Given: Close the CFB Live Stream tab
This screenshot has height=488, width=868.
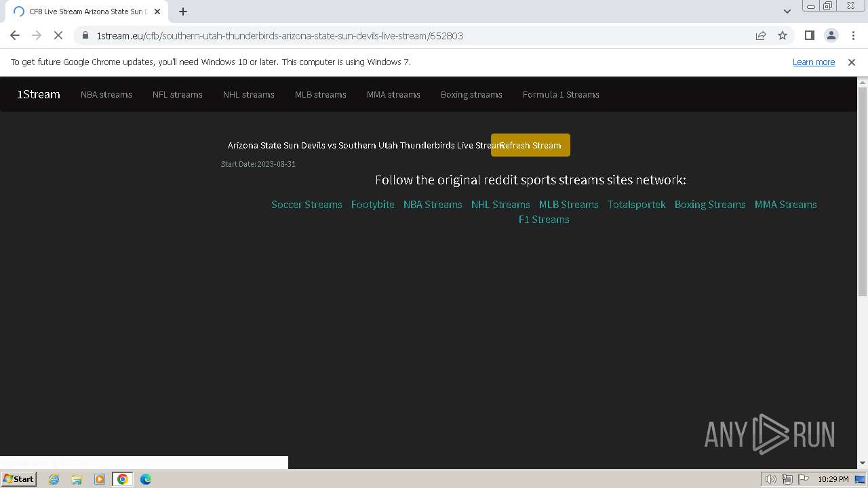Looking at the screenshot, I should pos(157,12).
